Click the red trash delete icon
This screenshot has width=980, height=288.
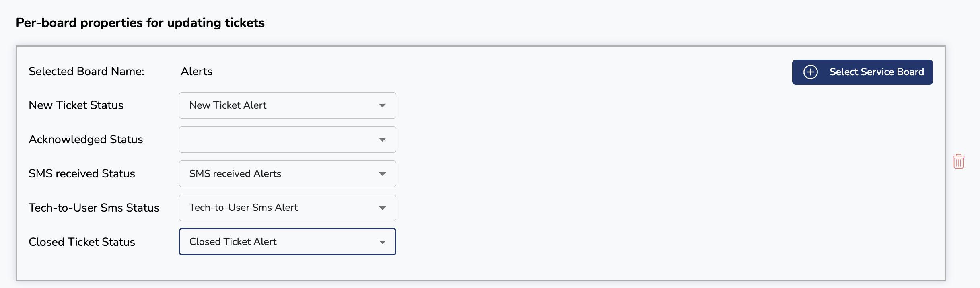(958, 162)
